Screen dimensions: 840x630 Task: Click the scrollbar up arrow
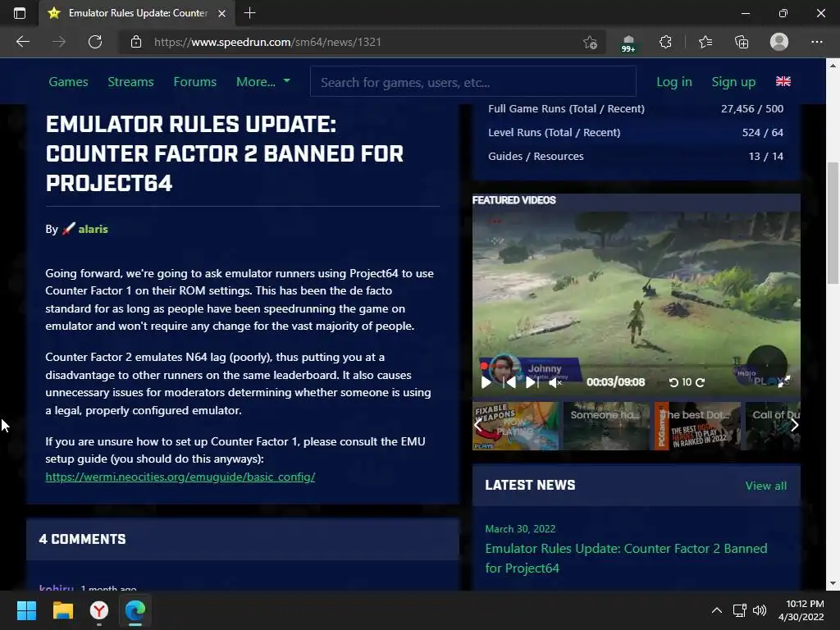coord(833,66)
